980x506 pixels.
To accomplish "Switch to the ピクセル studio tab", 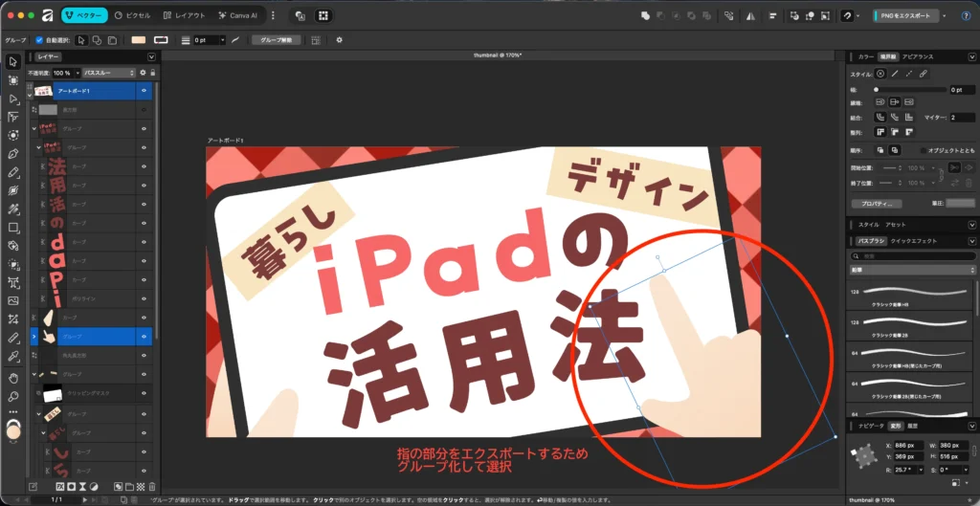I will (x=132, y=16).
